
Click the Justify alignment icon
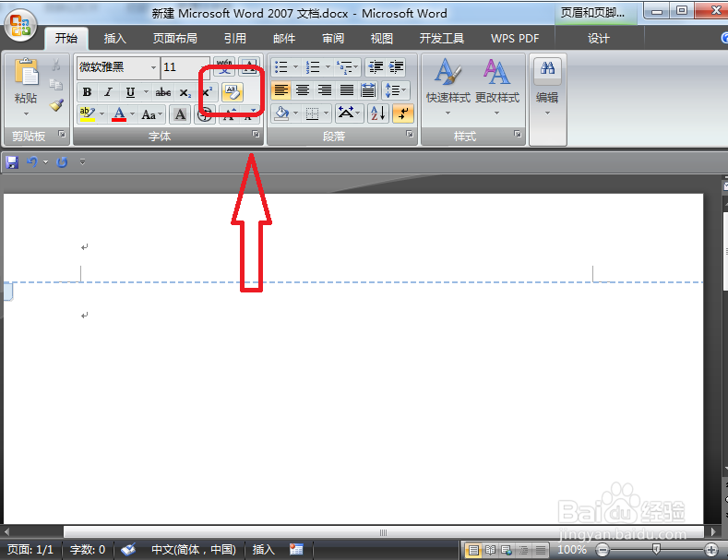(346, 90)
